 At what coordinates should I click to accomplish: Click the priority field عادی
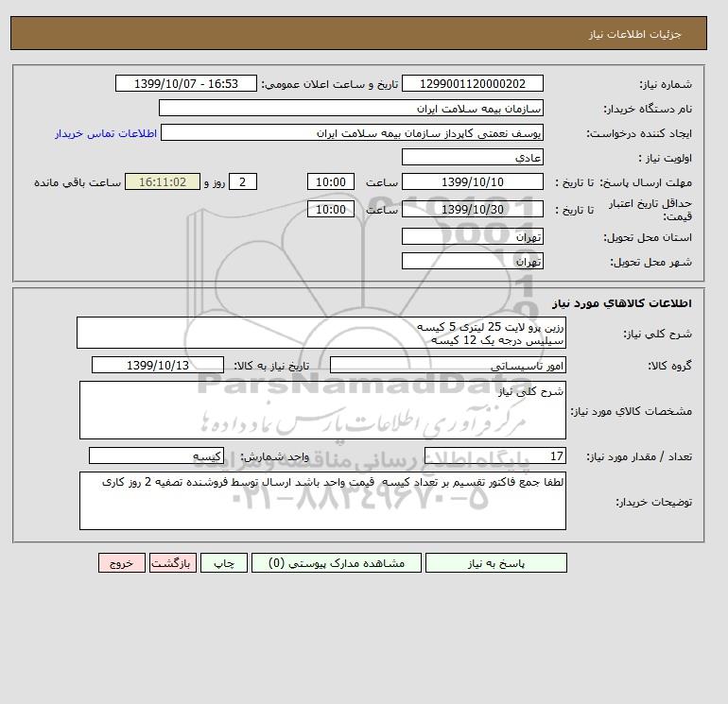coord(472,157)
